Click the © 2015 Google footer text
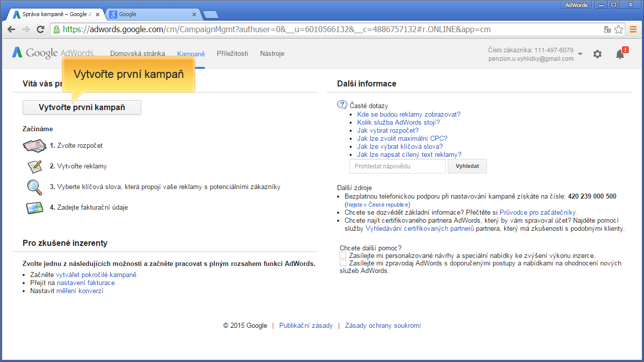This screenshot has height=362, width=644. coord(245,325)
